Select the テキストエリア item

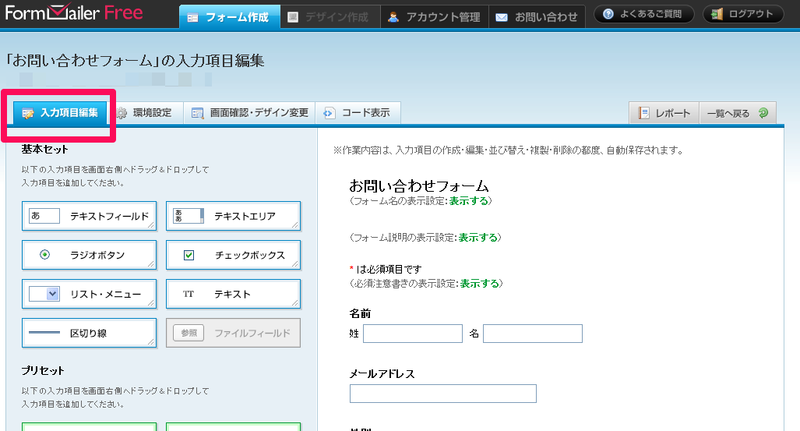pos(233,216)
